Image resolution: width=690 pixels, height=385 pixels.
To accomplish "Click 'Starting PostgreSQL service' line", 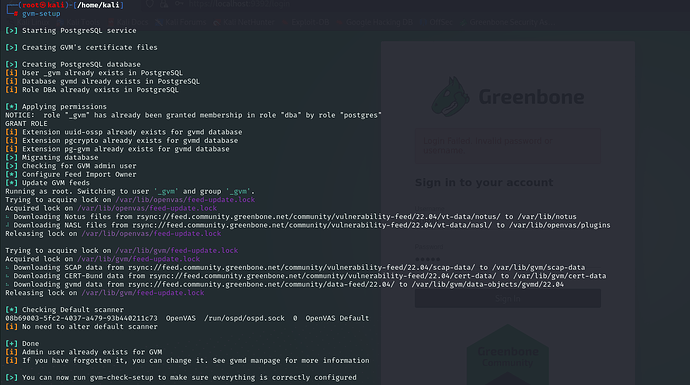I will pos(71,31).
